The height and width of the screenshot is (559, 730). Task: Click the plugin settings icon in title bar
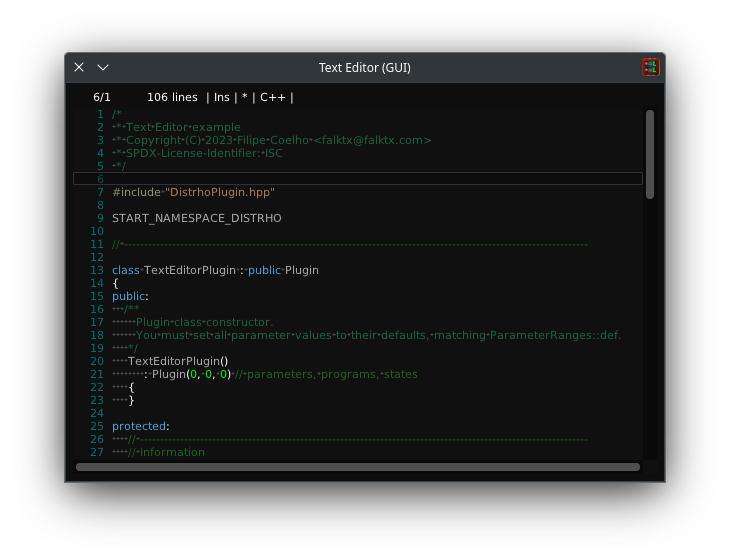click(x=650, y=67)
